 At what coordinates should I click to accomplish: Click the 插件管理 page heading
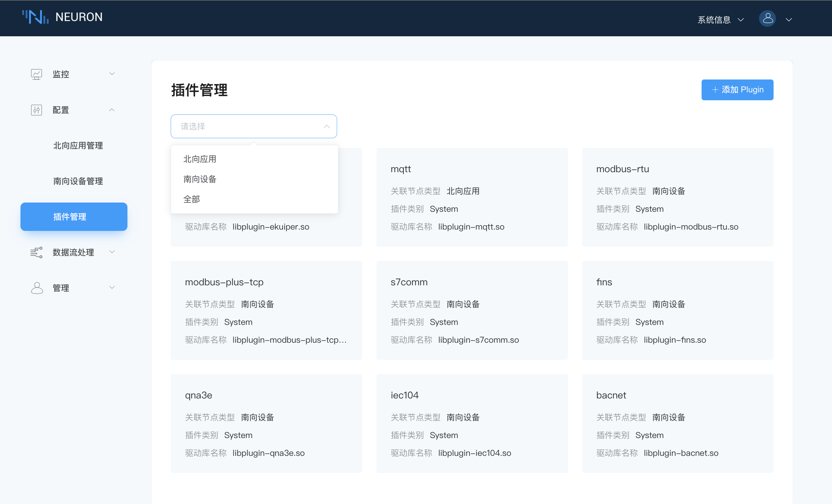click(199, 90)
